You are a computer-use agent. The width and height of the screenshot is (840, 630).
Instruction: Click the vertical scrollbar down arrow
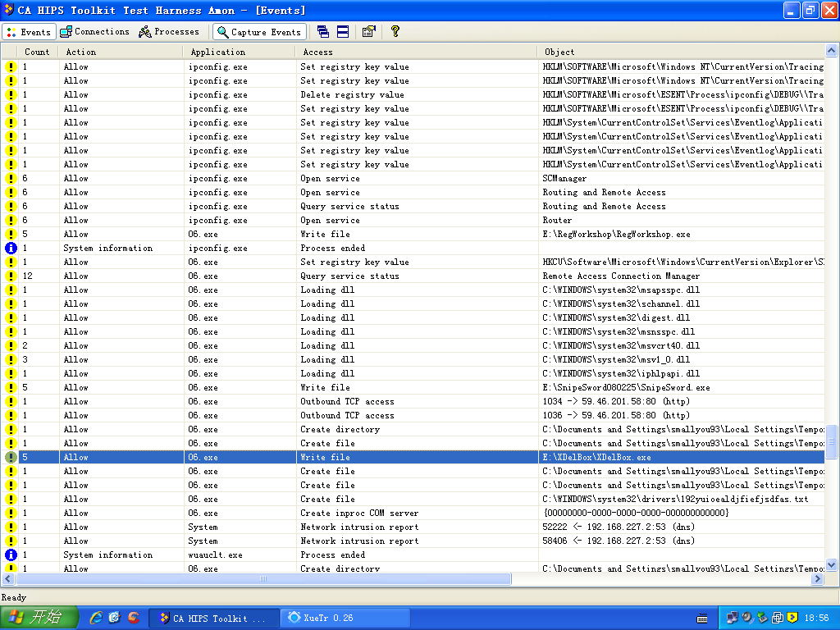832,564
